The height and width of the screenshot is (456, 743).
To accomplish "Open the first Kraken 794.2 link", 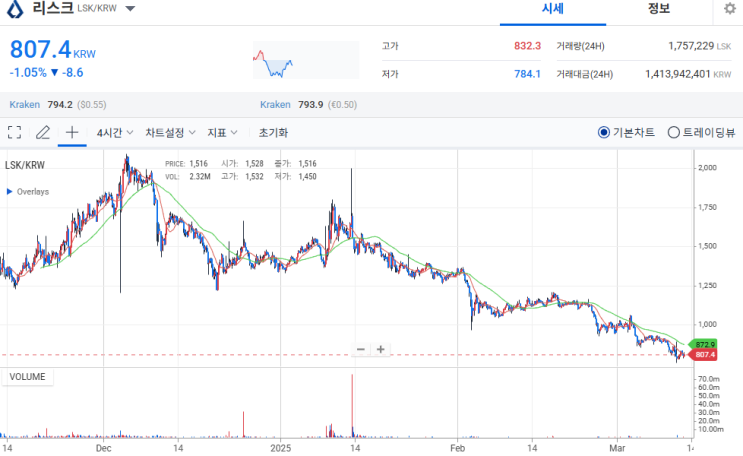I will [58, 104].
